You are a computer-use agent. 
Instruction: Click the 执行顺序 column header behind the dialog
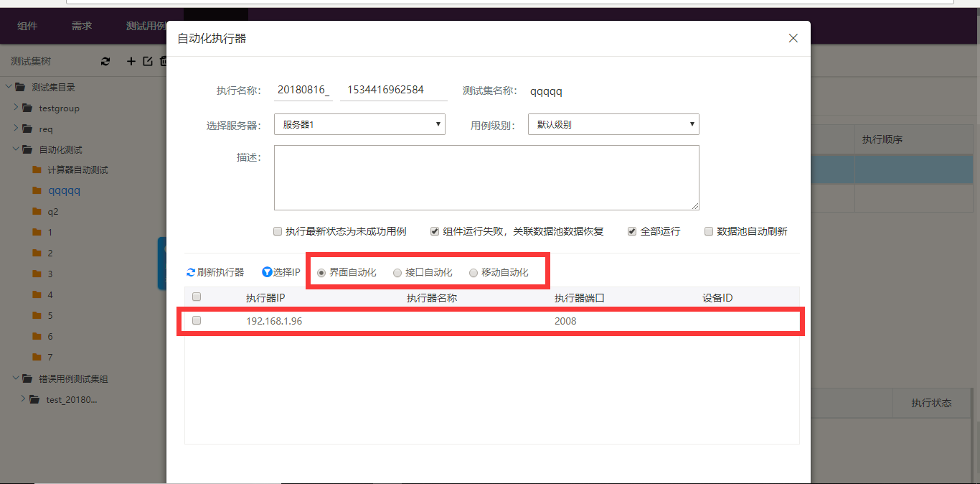point(882,140)
